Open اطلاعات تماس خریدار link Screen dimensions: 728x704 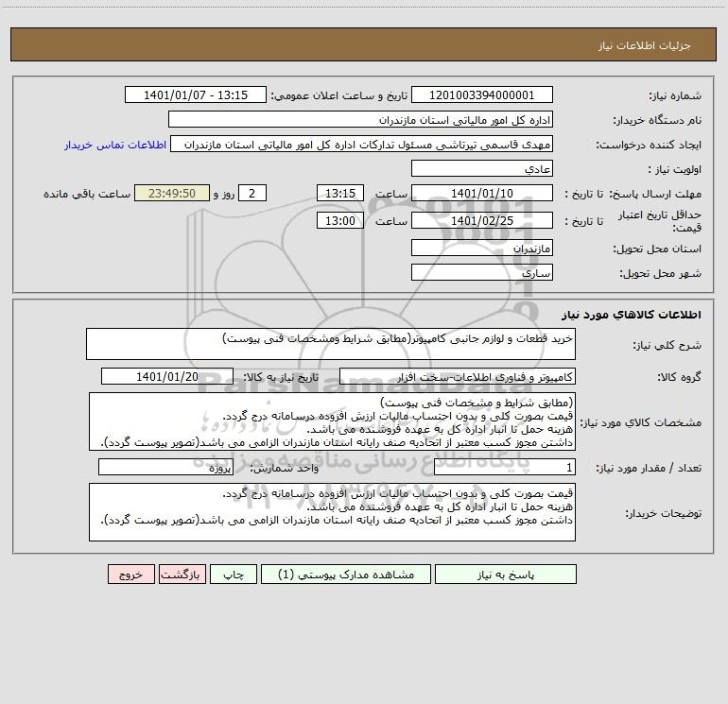pyautogui.click(x=115, y=145)
